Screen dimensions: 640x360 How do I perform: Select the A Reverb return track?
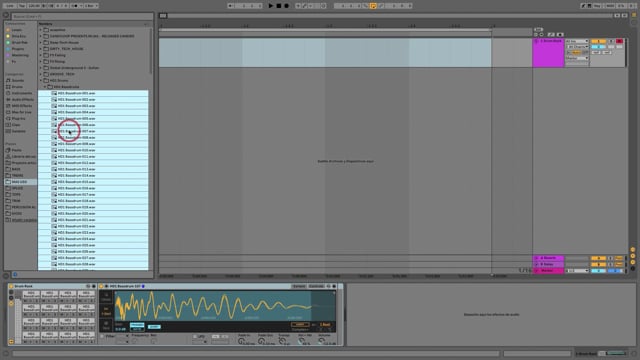548,258
